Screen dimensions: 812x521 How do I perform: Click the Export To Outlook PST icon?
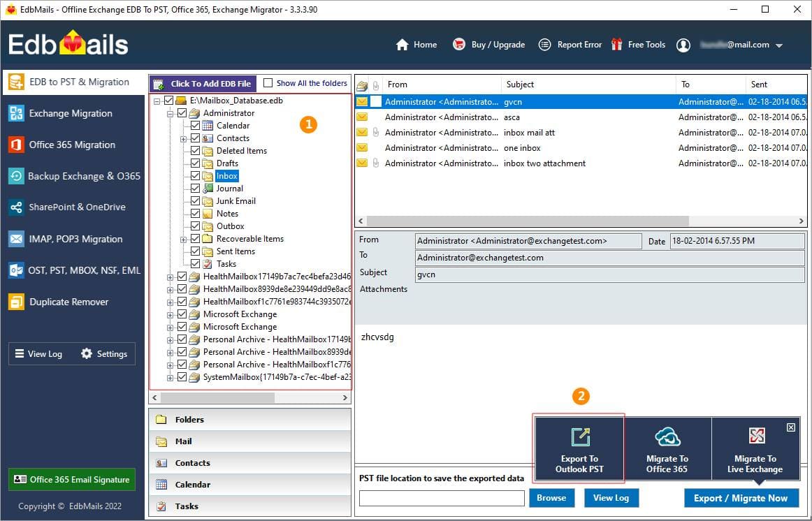580,436
